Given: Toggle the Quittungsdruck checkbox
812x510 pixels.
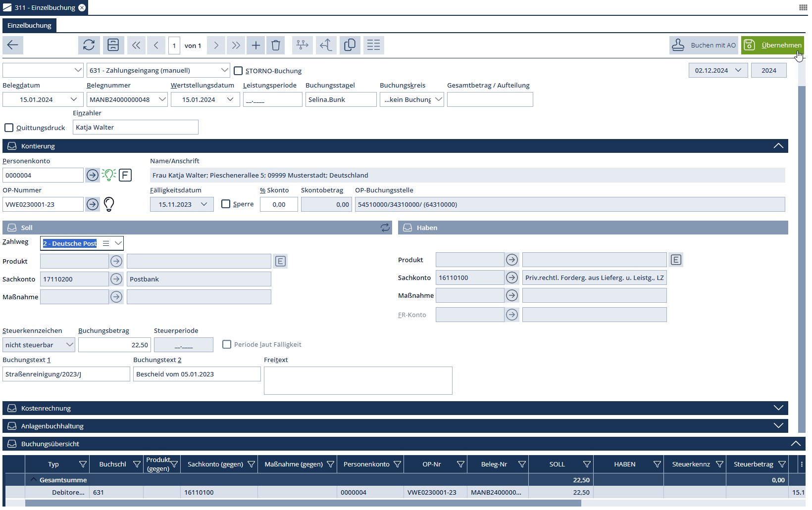Looking at the screenshot, I should coord(9,128).
